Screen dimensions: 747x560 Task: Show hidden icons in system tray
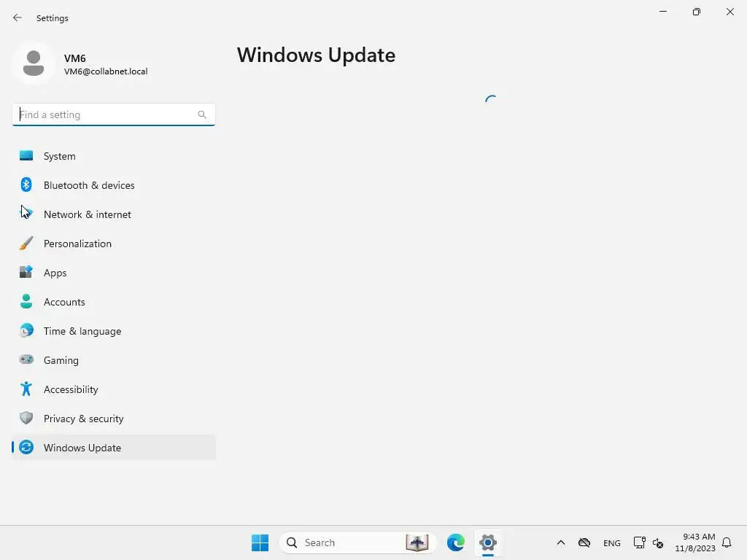click(561, 542)
